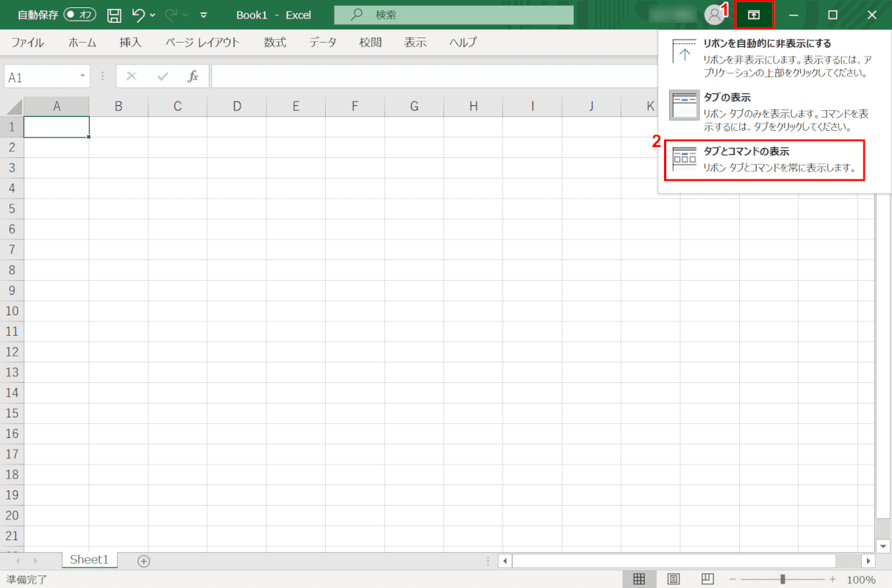Select cell A1
This screenshot has height=588, width=892.
(x=57, y=127)
